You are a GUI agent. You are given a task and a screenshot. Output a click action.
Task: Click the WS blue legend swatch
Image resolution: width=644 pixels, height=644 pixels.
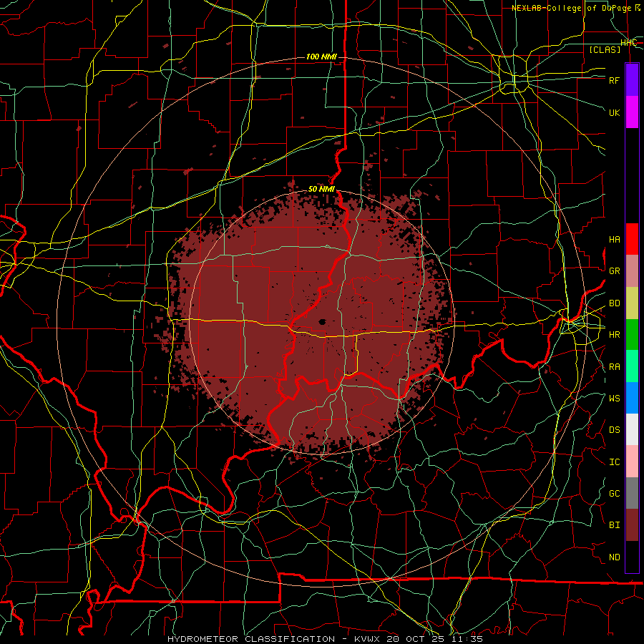coord(632,398)
